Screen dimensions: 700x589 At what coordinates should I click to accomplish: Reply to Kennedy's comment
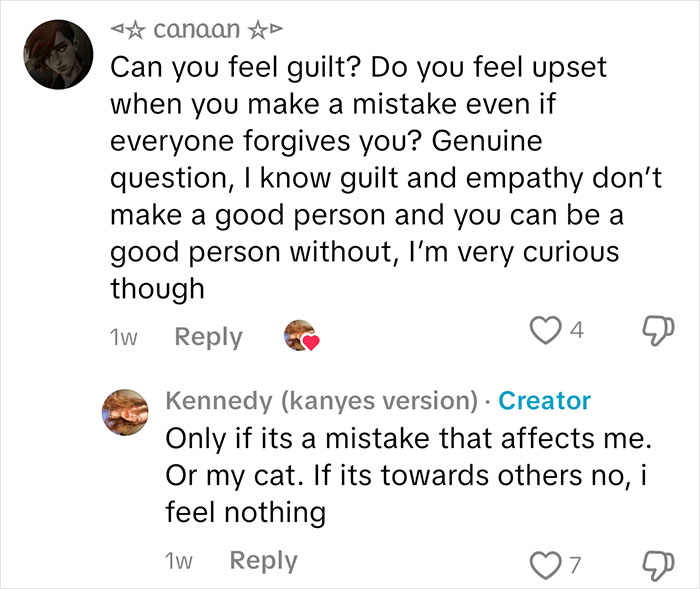point(263,560)
